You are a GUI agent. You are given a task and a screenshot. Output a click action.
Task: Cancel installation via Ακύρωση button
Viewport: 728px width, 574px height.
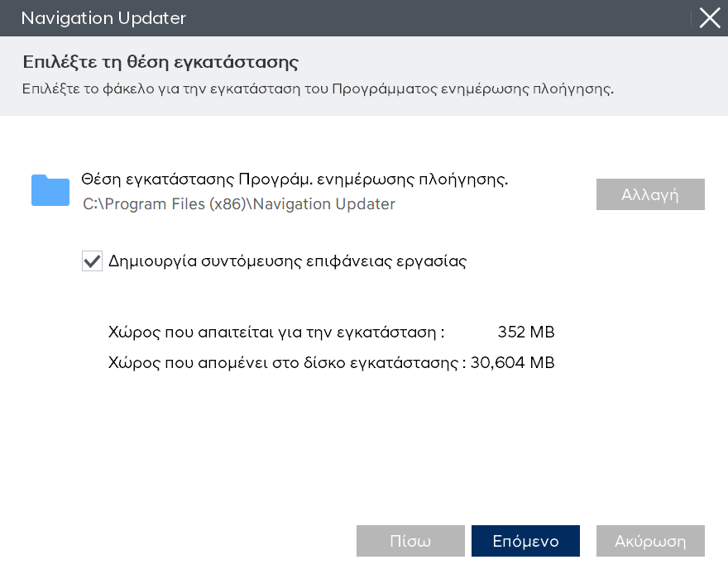point(650,542)
